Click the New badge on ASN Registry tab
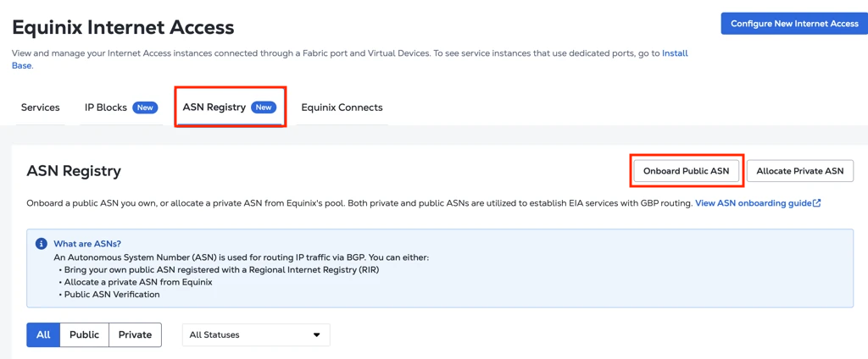The height and width of the screenshot is (359, 868). pyautogui.click(x=264, y=108)
